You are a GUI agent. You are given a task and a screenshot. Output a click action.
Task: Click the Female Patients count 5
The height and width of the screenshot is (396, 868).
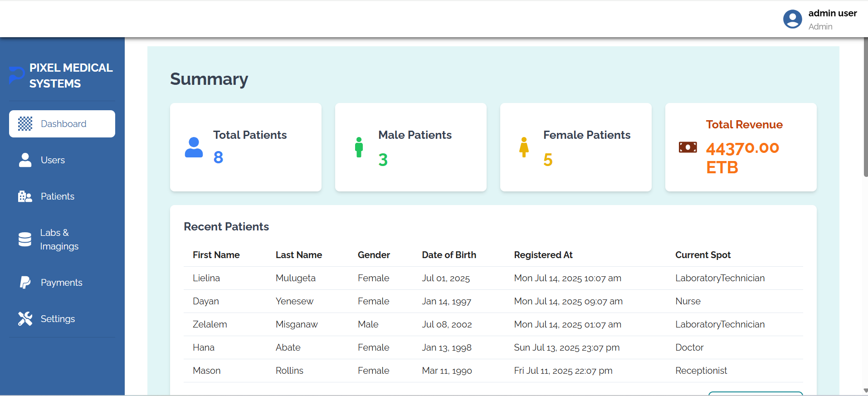(x=548, y=160)
